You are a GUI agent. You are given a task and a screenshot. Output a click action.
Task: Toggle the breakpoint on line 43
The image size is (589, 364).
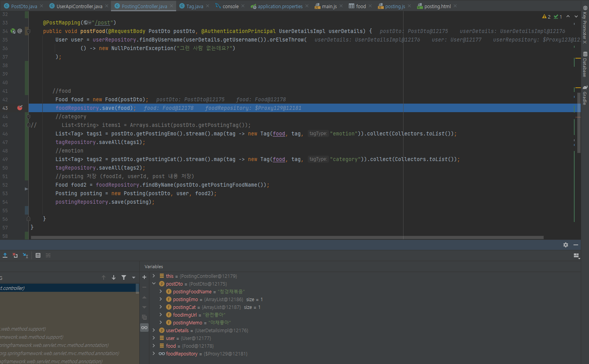coord(20,108)
